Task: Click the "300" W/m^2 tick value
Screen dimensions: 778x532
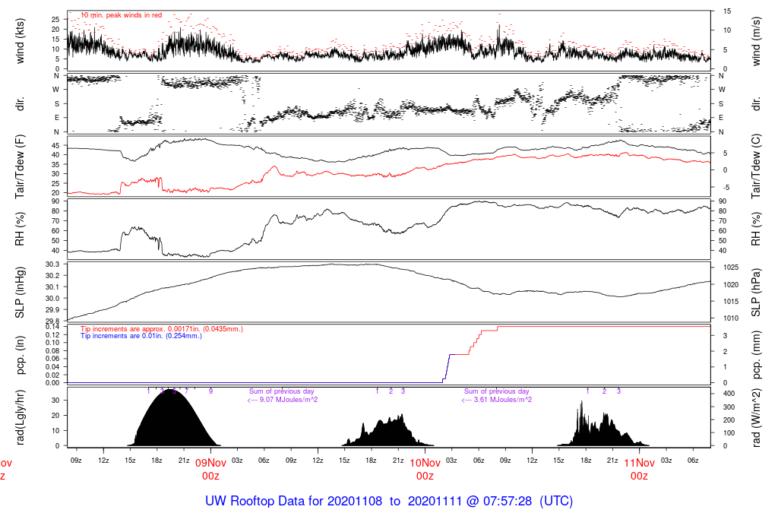Action: (x=729, y=407)
